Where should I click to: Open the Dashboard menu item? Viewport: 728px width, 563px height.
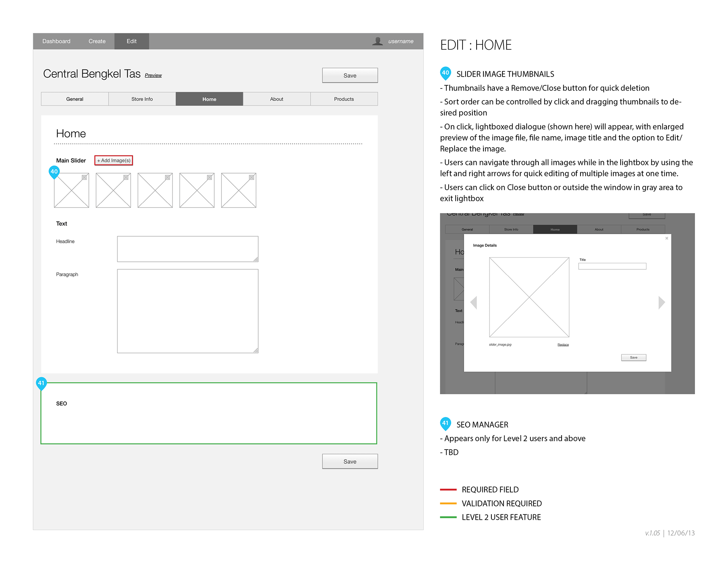pyautogui.click(x=56, y=41)
